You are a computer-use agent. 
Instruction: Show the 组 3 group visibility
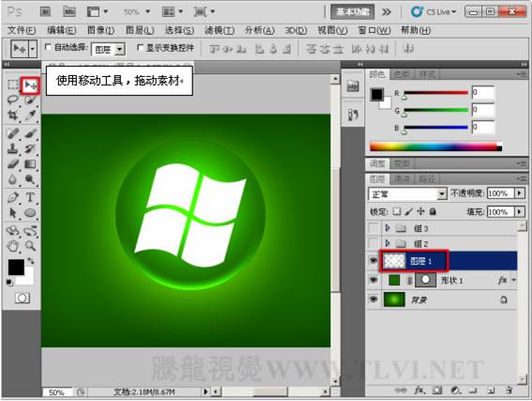[x=373, y=228]
